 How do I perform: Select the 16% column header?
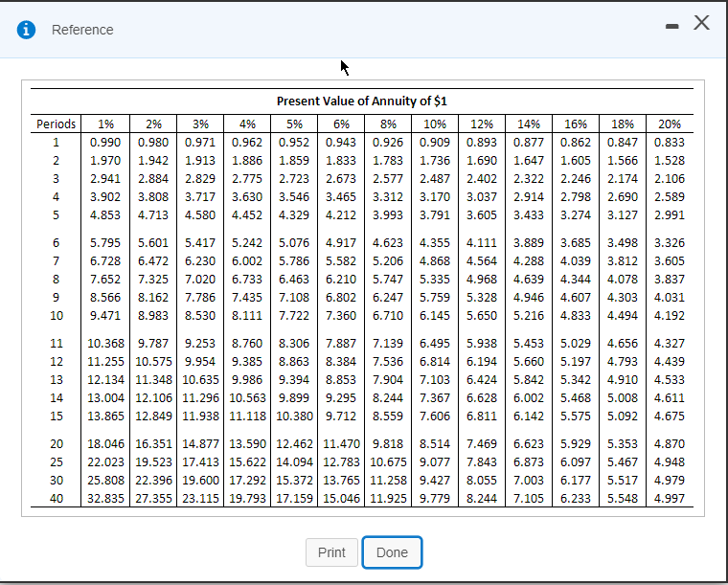click(x=576, y=124)
